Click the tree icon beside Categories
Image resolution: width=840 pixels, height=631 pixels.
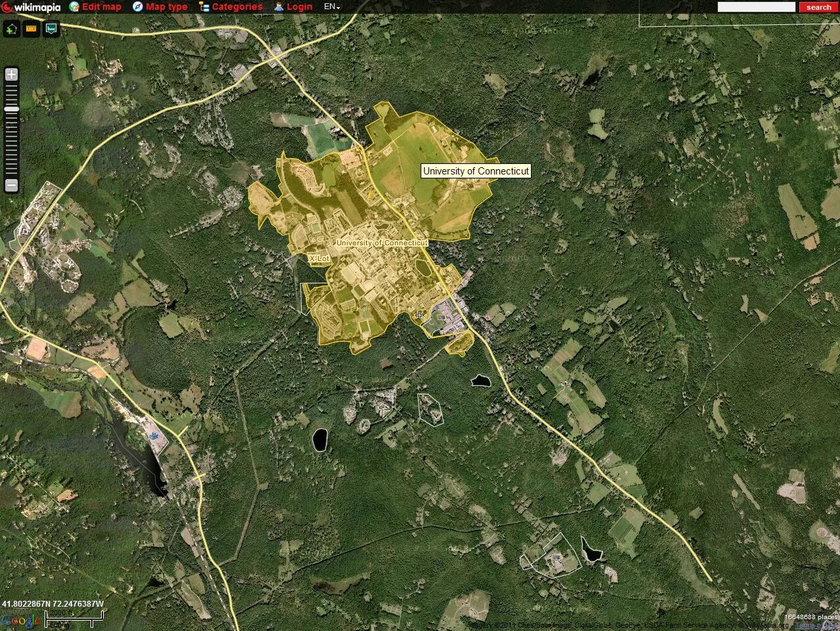point(204,7)
